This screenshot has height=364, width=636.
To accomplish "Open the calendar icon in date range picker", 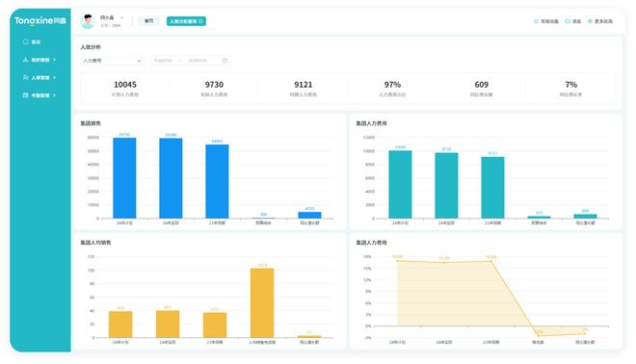I will (225, 61).
